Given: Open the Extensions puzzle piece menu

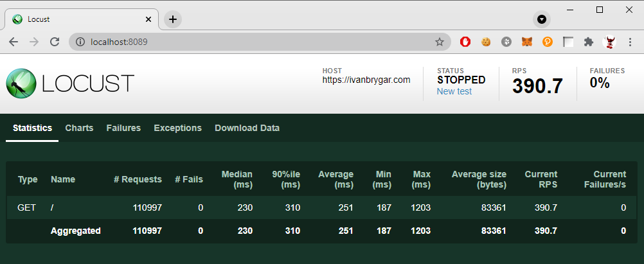Looking at the screenshot, I should (588, 42).
